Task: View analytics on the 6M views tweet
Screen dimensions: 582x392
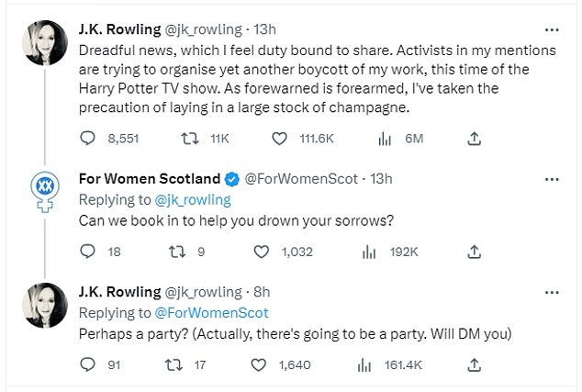Action: pos(386,138)
